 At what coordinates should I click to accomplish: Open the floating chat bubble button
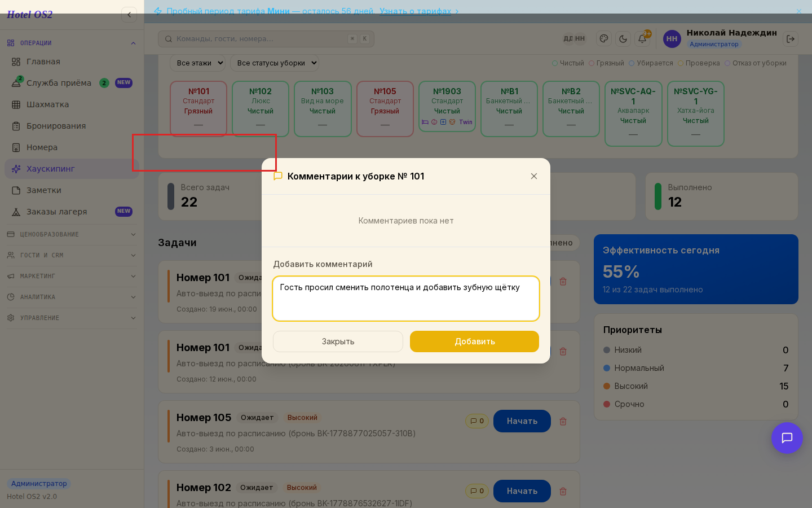pyautogui.click(x=787, y=438)
